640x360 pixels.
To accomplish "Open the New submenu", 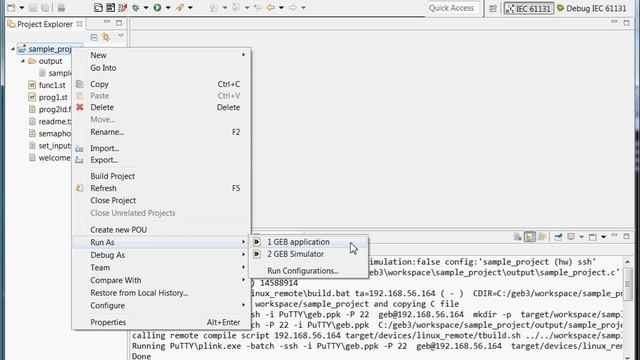I will (x=162, y=55).
